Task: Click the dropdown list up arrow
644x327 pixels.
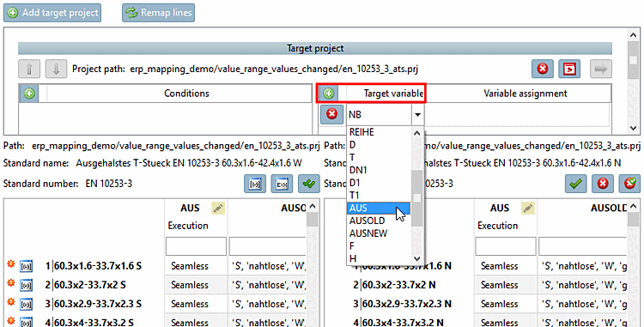Action: tap(416, 133)
